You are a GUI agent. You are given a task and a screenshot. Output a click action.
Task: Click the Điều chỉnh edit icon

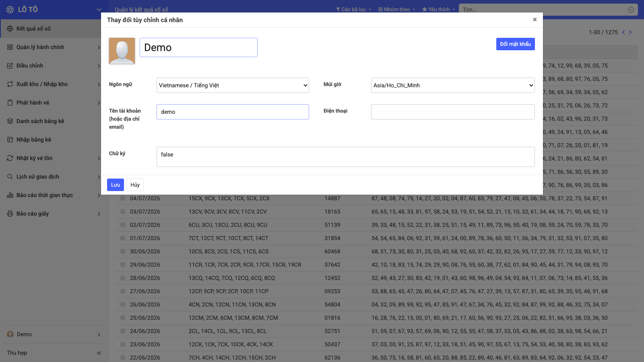click(10, 66)
